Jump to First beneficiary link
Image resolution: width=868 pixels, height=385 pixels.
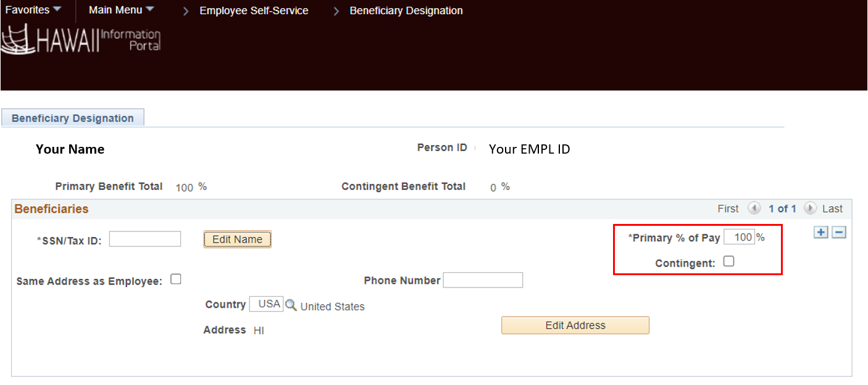point(728,209)
